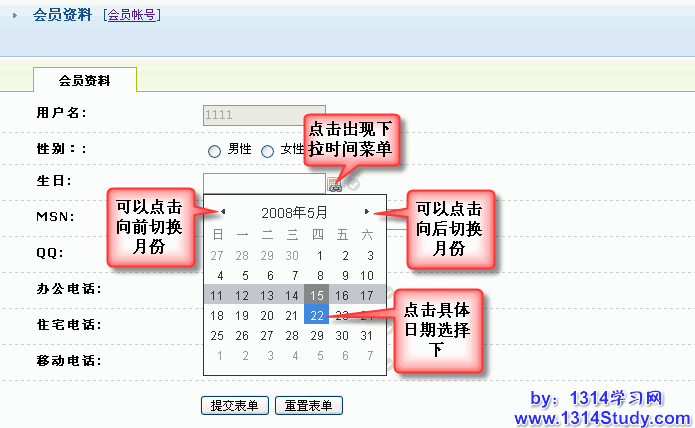
Task: Choose date 31 in the calendar
Action: point(367,335)
